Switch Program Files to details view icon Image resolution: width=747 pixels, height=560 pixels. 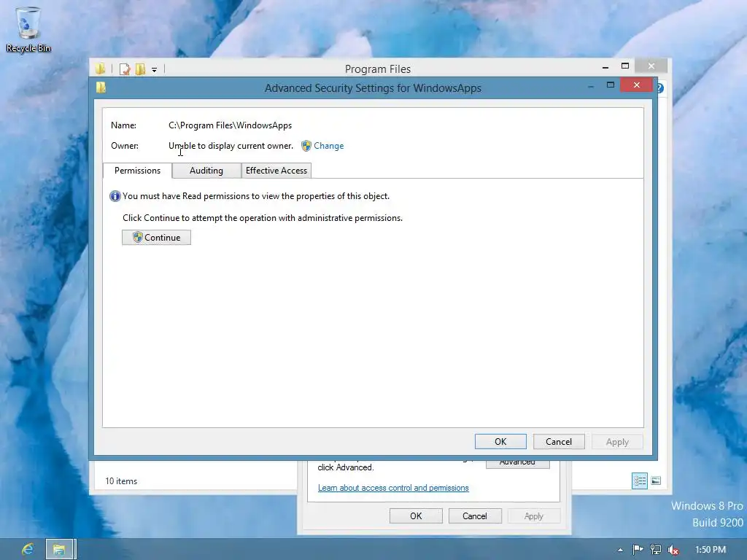640,481
